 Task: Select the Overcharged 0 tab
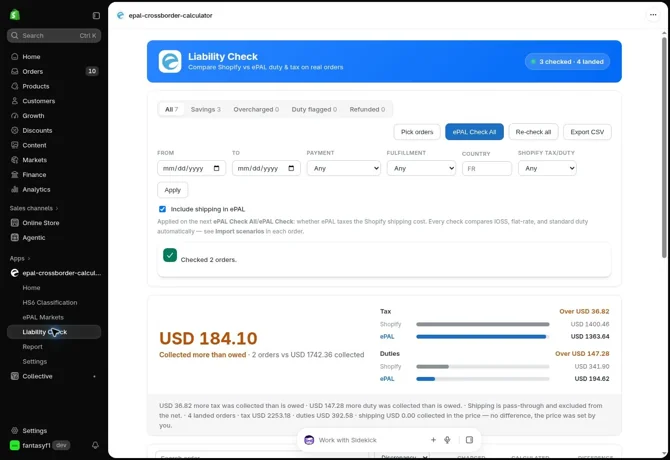point(256,109)
